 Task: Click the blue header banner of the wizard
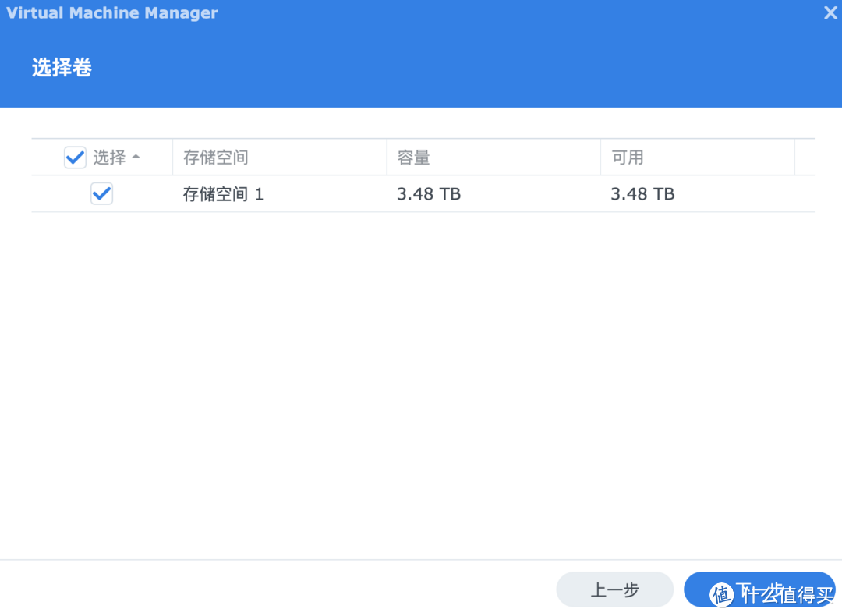[421, 55]
